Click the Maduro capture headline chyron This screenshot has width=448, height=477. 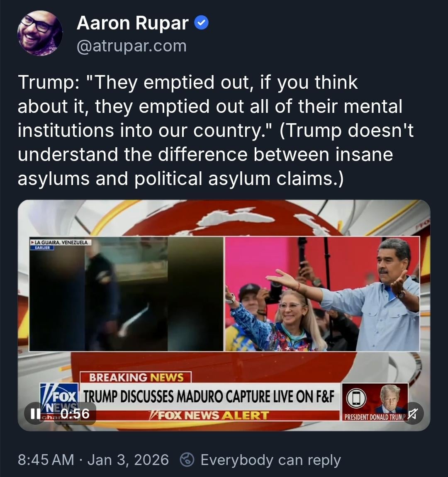[x=209, y=397]
